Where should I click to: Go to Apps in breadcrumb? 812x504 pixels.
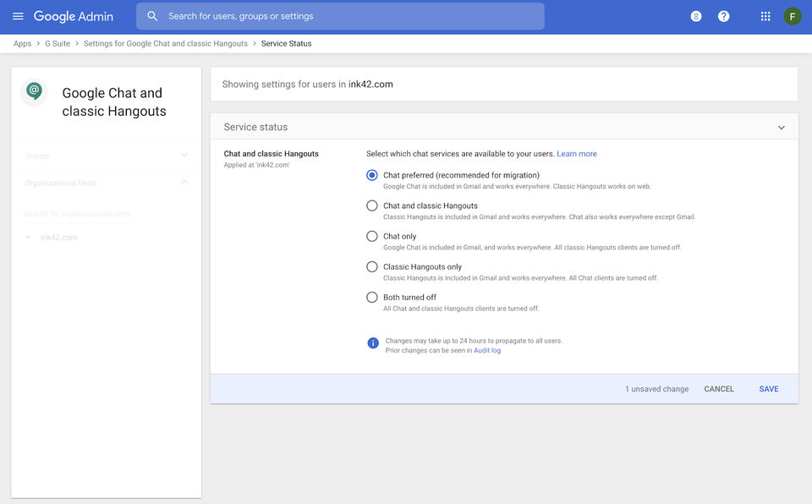click(22, 43)
